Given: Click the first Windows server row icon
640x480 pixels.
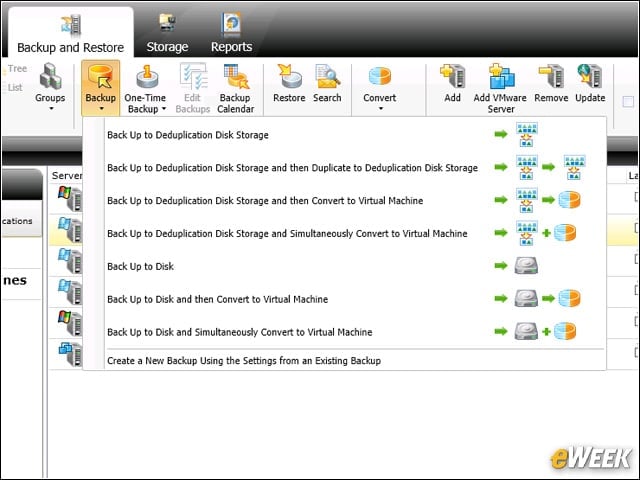Looking at the screenshot, I should coord(70,198).
